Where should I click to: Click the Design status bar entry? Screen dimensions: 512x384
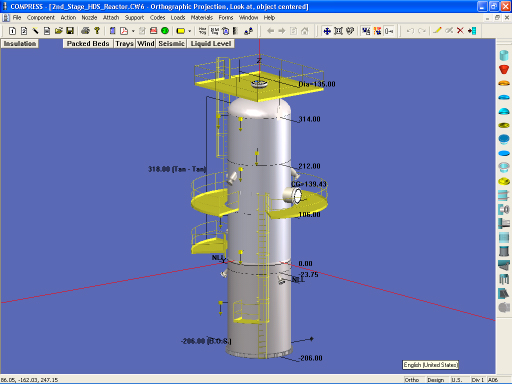[436, 380]
